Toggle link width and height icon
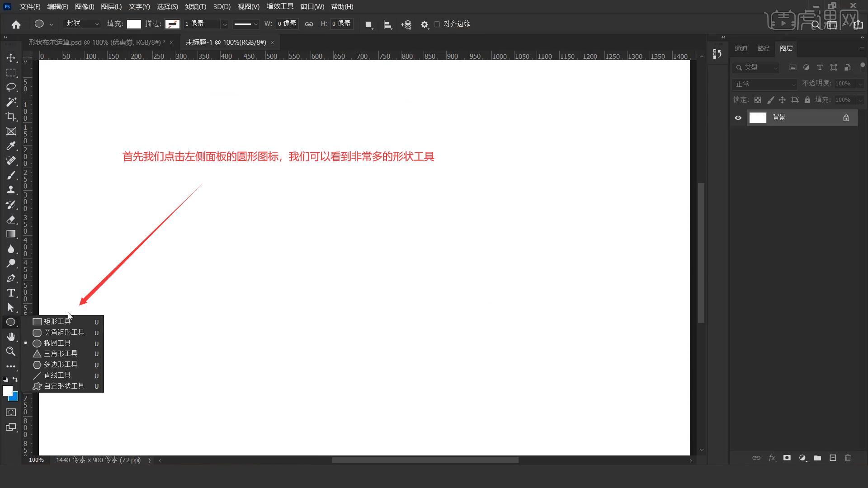The image size is (868, 488). coord(309,24)
